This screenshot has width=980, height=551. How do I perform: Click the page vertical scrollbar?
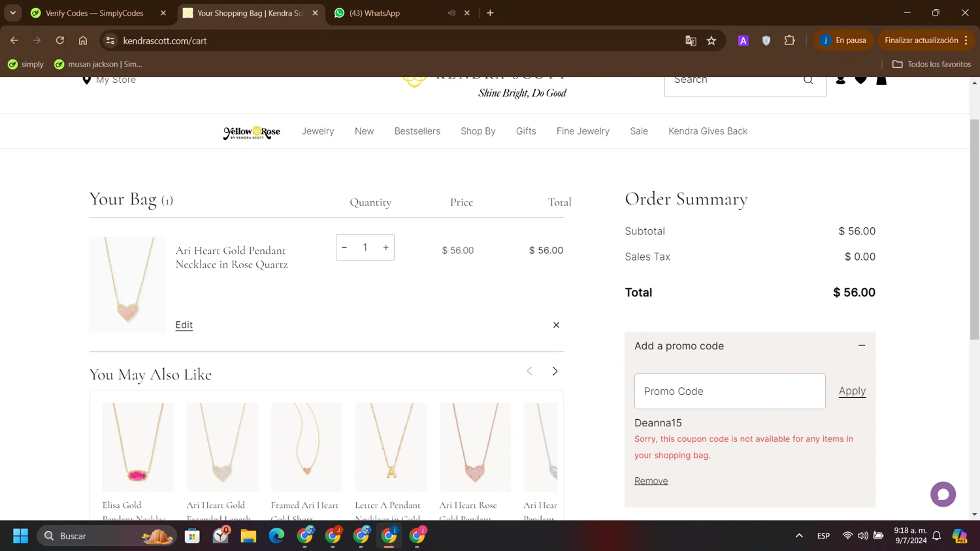(x=974, y=229)
